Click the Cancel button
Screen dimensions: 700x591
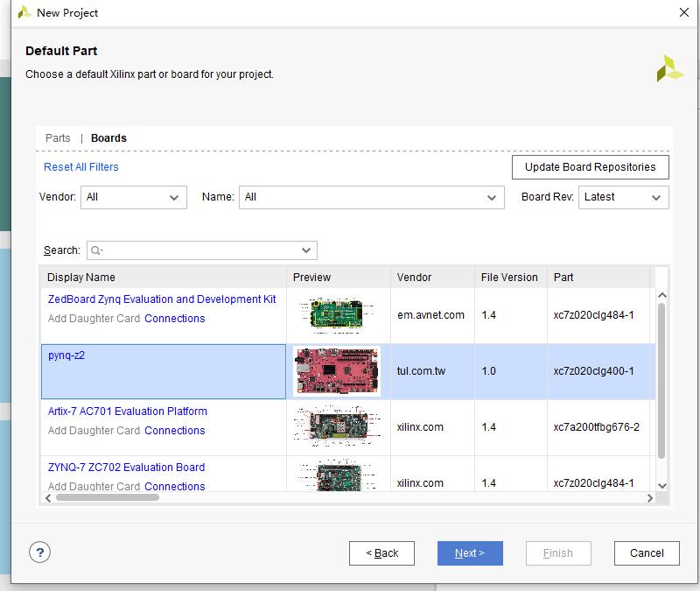tap(647, 553)
